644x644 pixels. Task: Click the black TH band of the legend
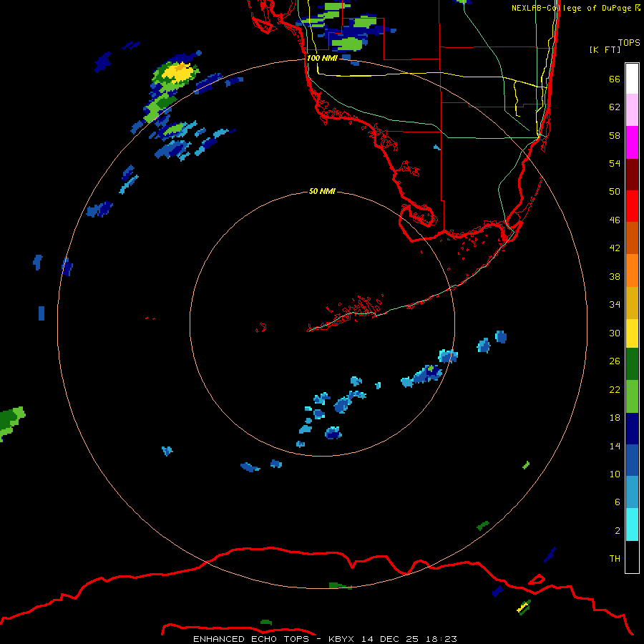(x=632, y=557)
